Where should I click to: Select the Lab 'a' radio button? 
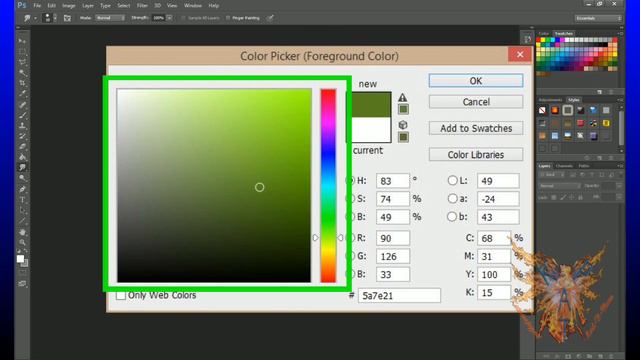pyautogui.click(x=452, y=199)
